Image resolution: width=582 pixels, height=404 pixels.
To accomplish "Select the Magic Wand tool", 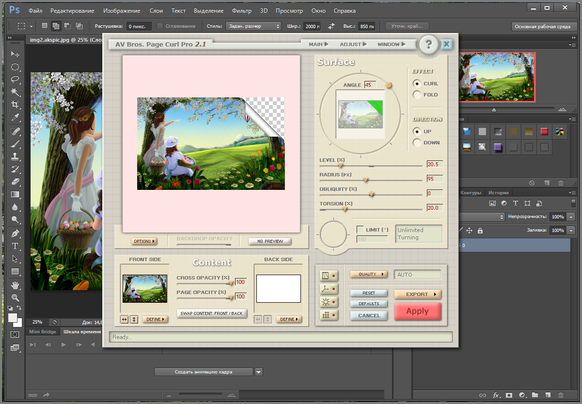I will click(15, 92).
